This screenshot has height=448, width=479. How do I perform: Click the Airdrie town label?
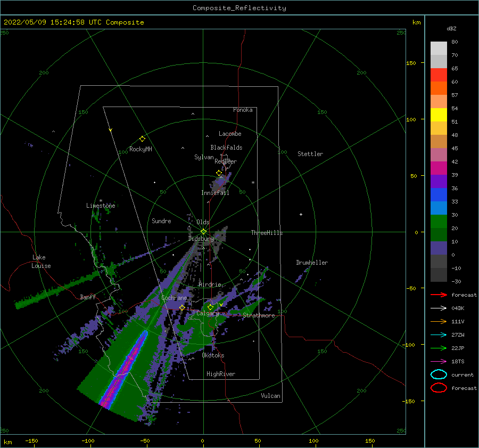(x=210, y=284)
